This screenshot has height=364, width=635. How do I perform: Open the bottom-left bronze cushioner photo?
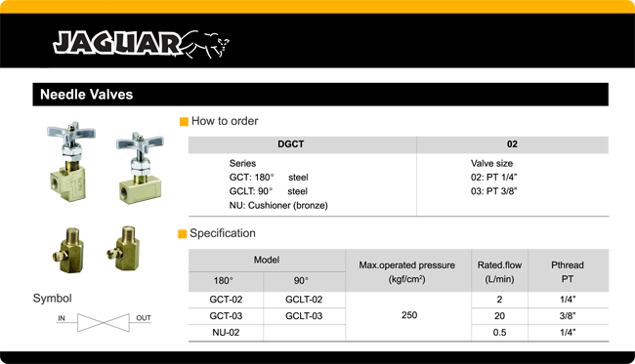[68, 251]
